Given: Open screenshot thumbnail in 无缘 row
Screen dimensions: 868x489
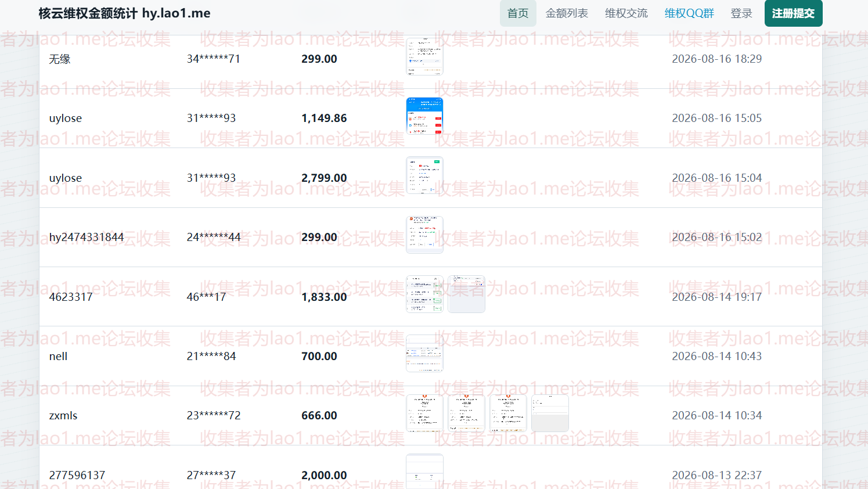Looking at the screenshot, I should 424,57.
